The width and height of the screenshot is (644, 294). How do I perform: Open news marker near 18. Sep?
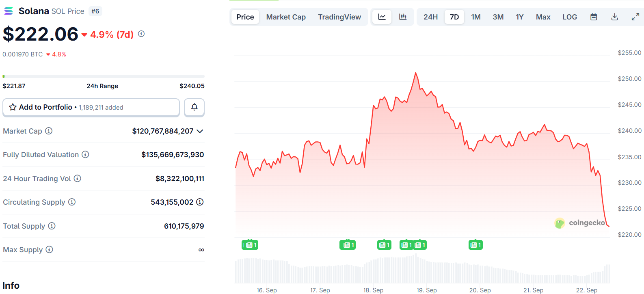pyautogui.click(x=384, y=245)
